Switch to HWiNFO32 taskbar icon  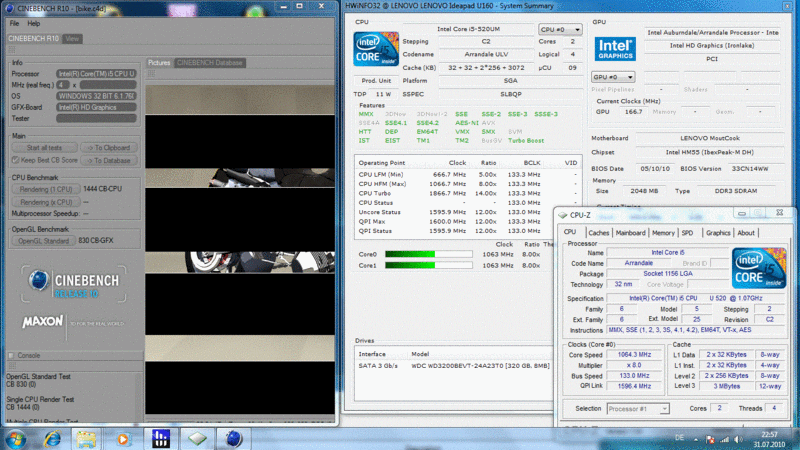pos(161,438)
